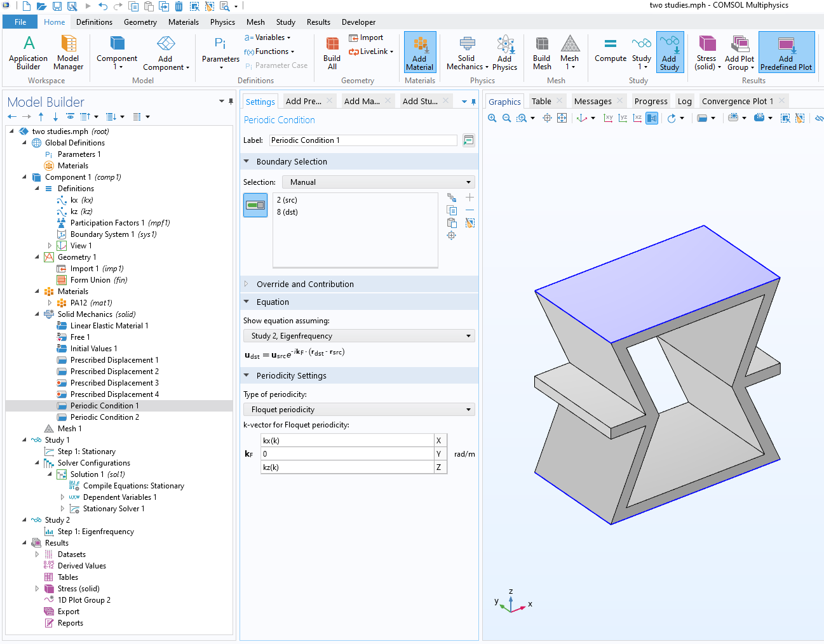Click the kx(k) X-component field
The height and width of the screenshot is (644, 824).
click(346, 441)
